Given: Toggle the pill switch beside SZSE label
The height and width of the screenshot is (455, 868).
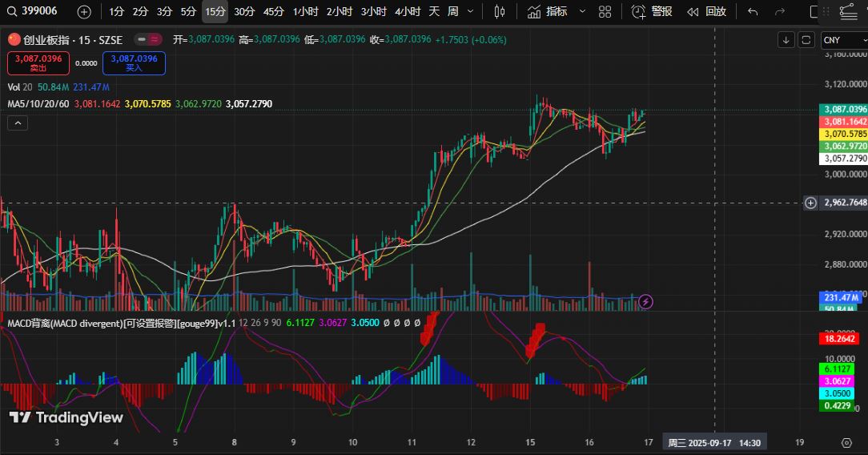Looking at the screenshot, I should click(x=147, y=39).
